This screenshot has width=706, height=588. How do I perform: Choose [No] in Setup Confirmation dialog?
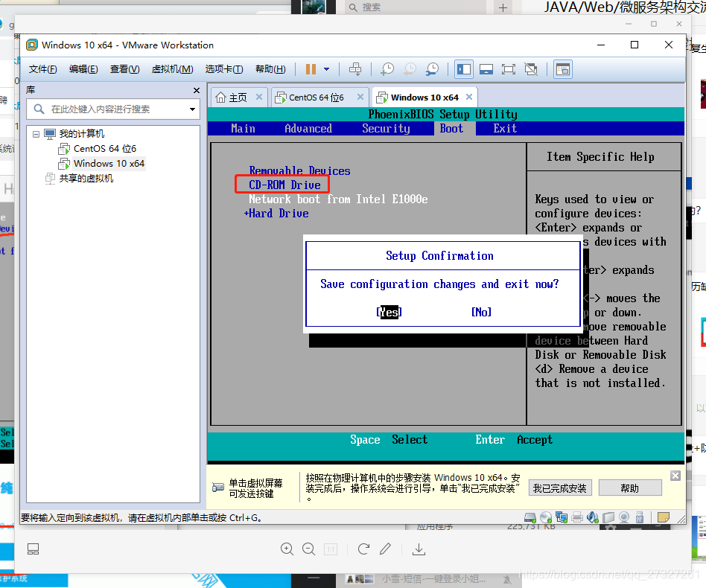click(481, 312)
